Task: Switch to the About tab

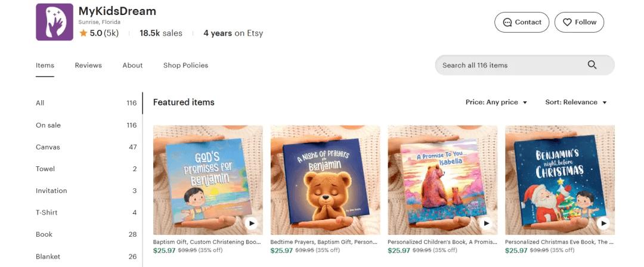Action: 132,66
